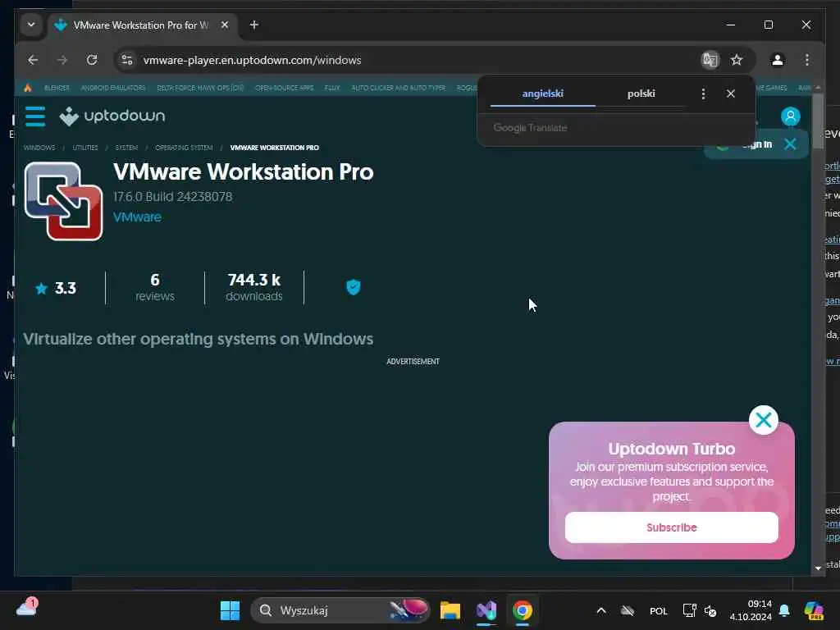Viewport: 840px width, 630px height.
Task: Open the notification bell
Action: point(784,610)
